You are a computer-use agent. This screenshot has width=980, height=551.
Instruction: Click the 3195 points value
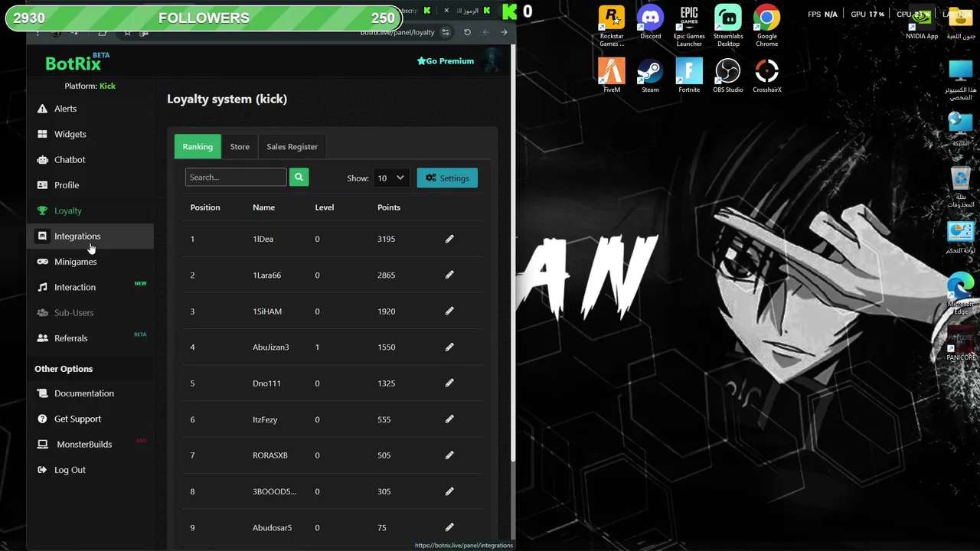click(387, 239)
